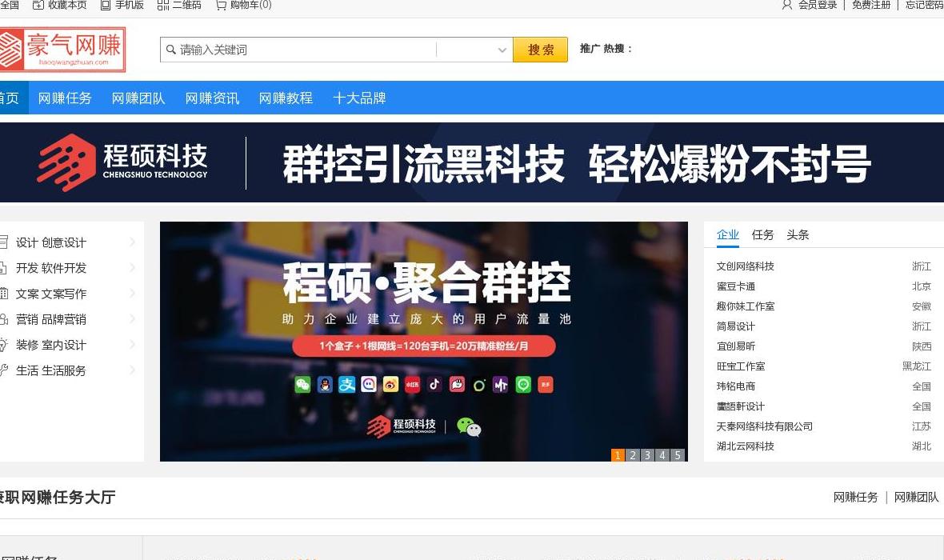
Task: Switch to the 头条 tab
Action: 798,235
